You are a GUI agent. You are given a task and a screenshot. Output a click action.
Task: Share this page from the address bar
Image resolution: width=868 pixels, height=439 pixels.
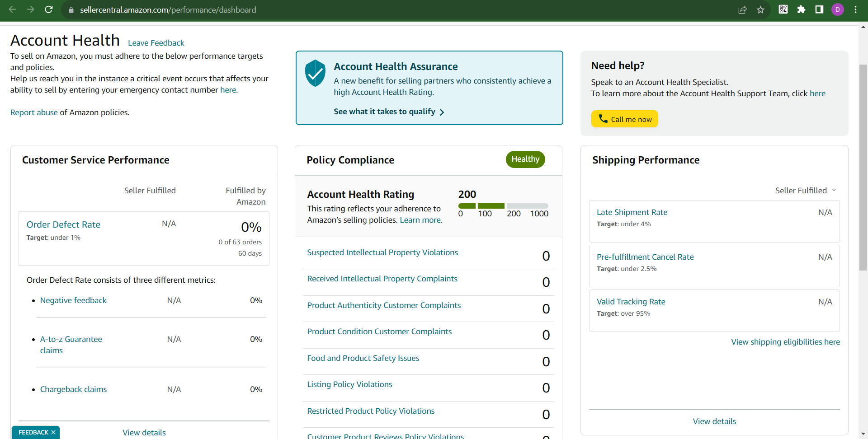[x=742, y=10]
